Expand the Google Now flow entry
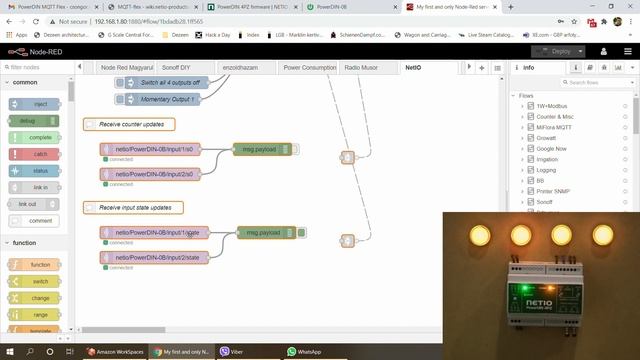 (522, 149)
